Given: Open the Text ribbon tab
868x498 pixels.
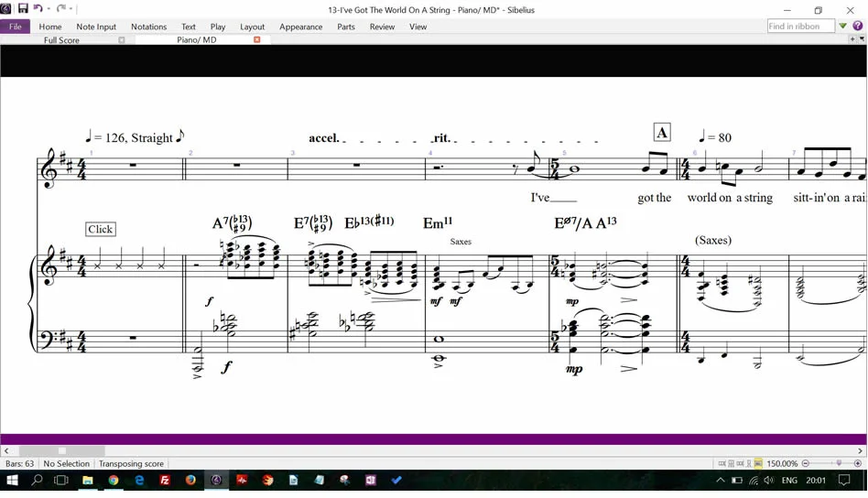Looking at the screenshot, I should (189, 27).
